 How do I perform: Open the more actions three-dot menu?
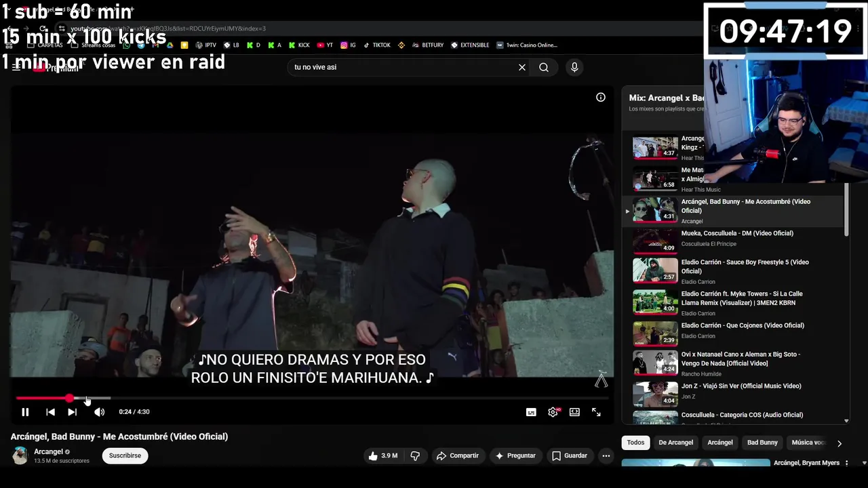(606, 455)
